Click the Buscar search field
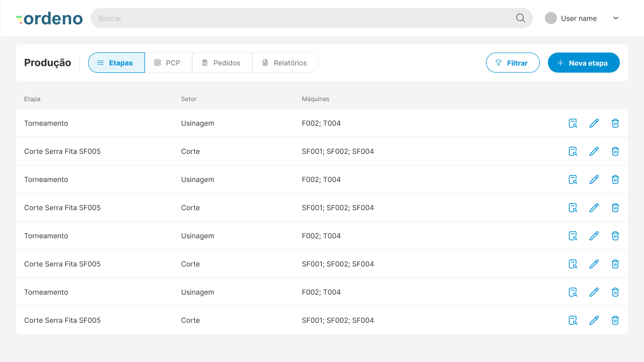 tap(302, 18)
